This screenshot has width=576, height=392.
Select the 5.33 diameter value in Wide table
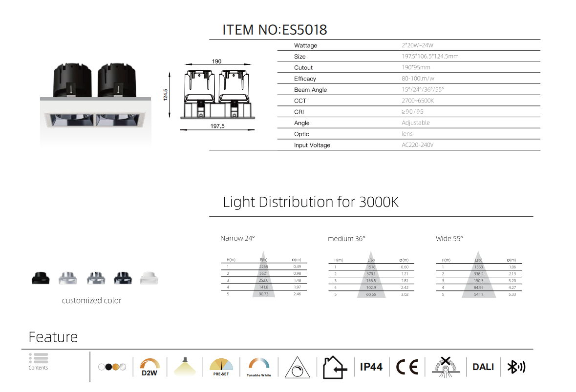[512, 294]
